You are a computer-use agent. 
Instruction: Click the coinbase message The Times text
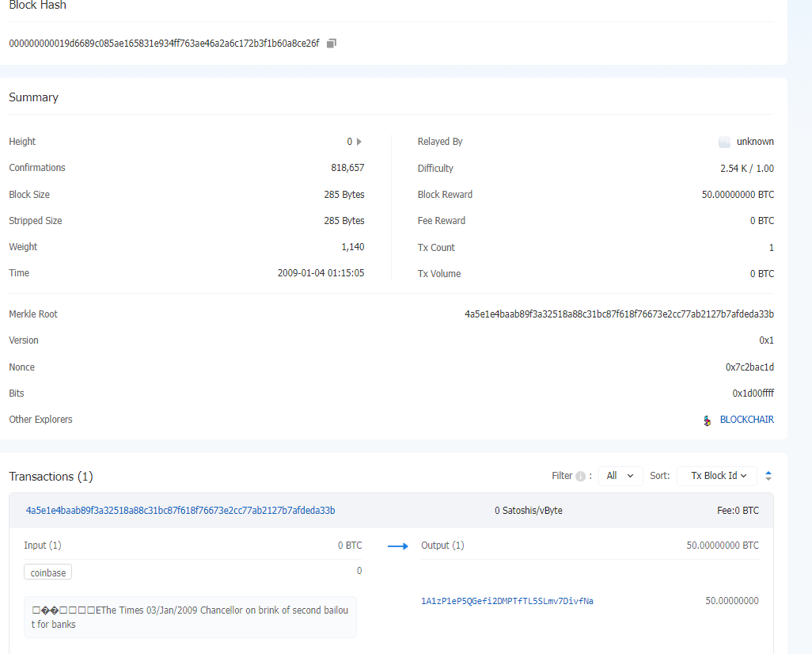(189, 618)
